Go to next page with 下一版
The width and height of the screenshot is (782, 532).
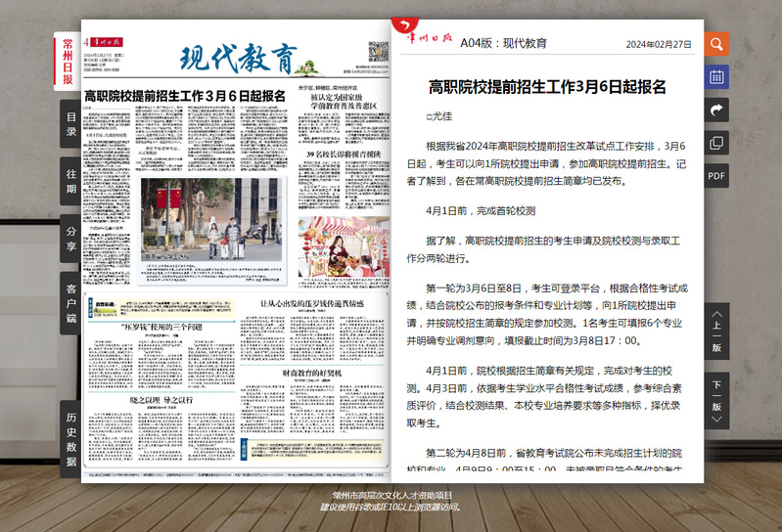(x=716, y=396)
